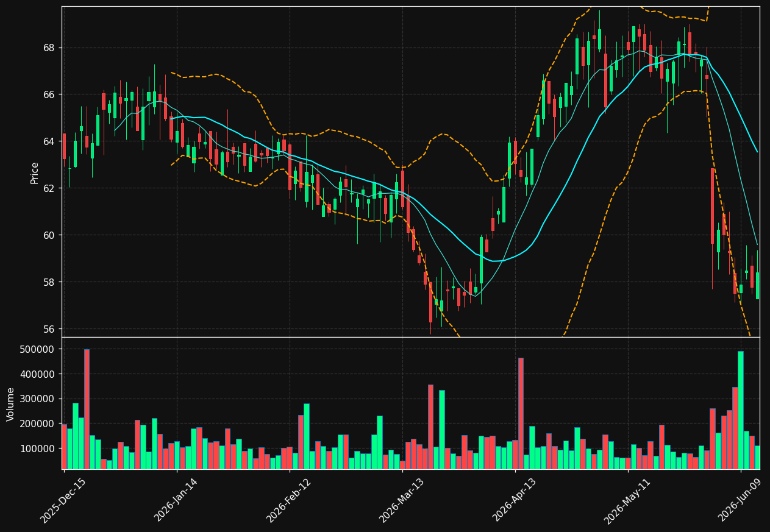Click the tall red volume bar near 2026-Apr-13

pyautogui.click(x=521, y=413)
